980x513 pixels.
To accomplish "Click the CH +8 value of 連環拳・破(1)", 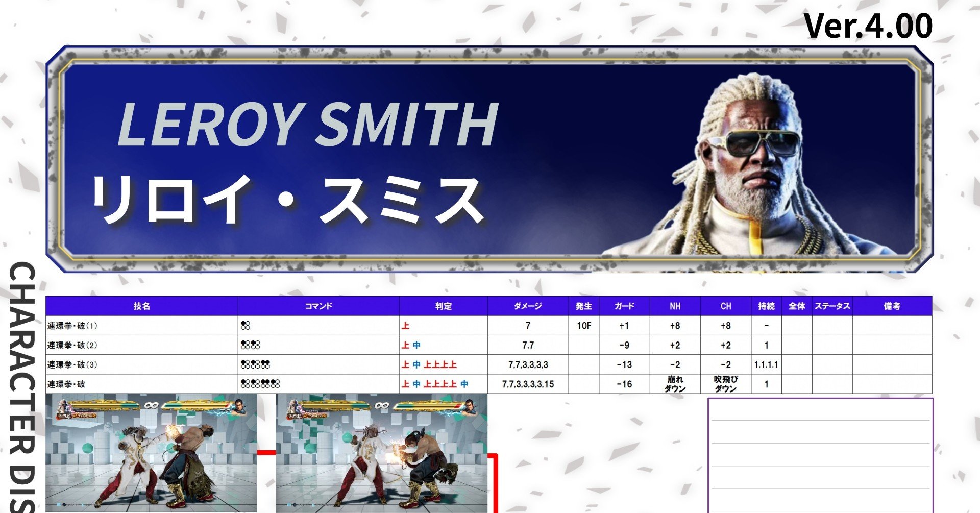I will click(x=726, y=326).
